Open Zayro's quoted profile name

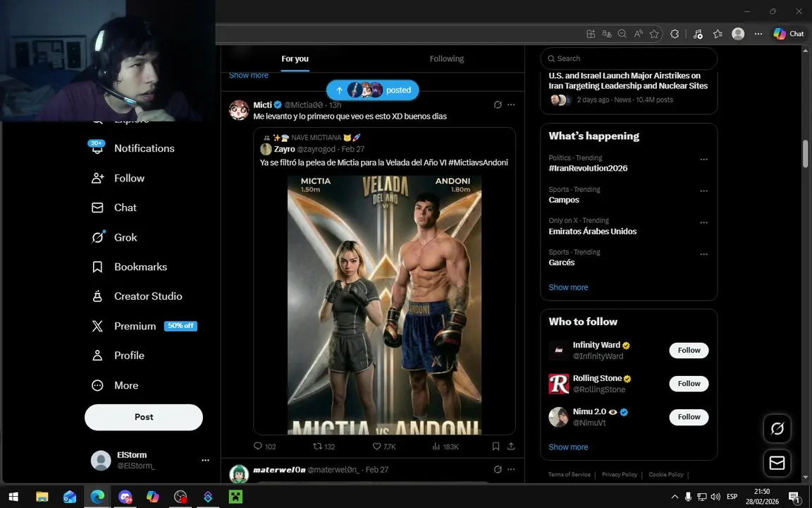[x=284, y=150]
